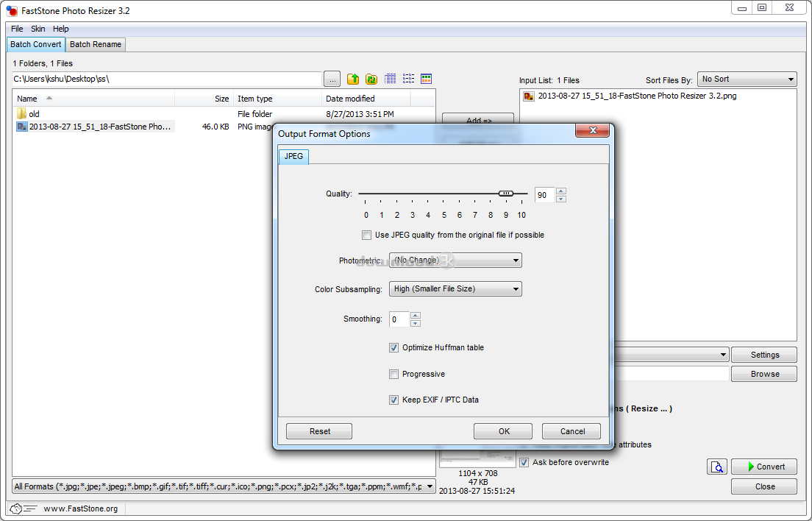Open the Skin menu

(x=38, y=29)
